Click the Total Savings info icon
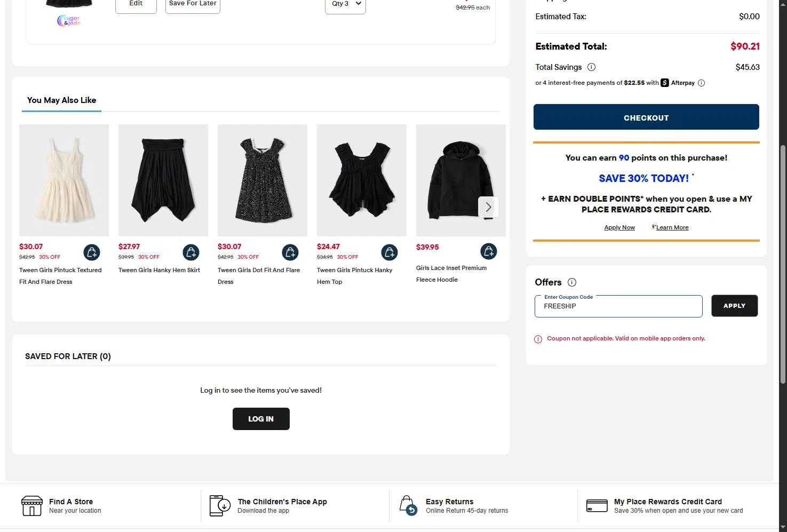This screenshot has height=532, width=787. coord(591,67)
